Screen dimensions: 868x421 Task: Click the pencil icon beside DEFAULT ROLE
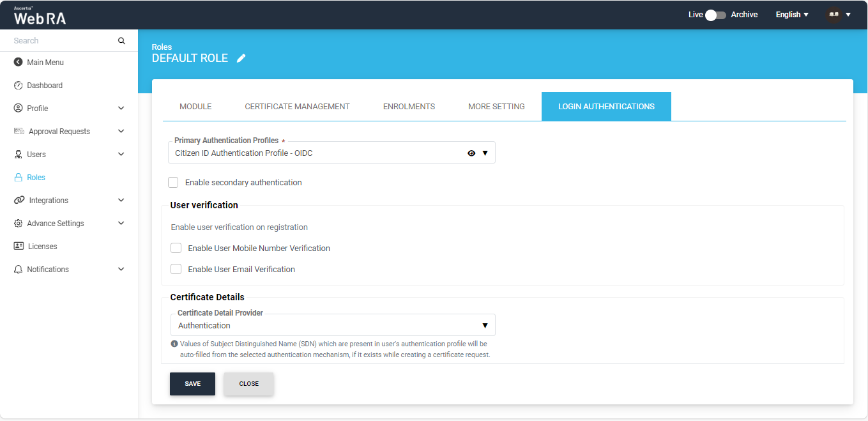coord(241,58)
